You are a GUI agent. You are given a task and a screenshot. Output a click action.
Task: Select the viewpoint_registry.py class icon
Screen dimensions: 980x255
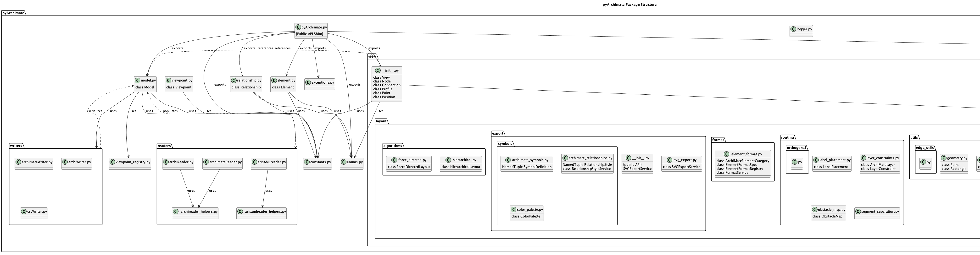point(112,162)
